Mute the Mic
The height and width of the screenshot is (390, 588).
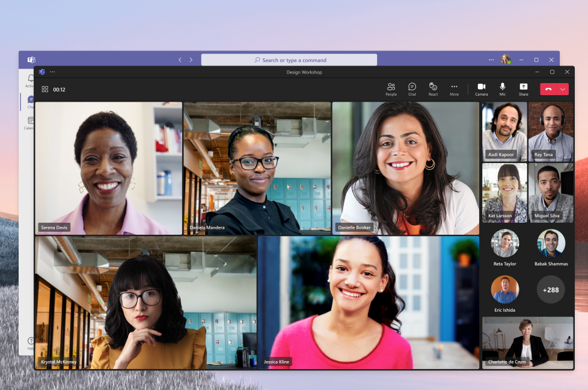pyautogui.click(x=503, y=89)
